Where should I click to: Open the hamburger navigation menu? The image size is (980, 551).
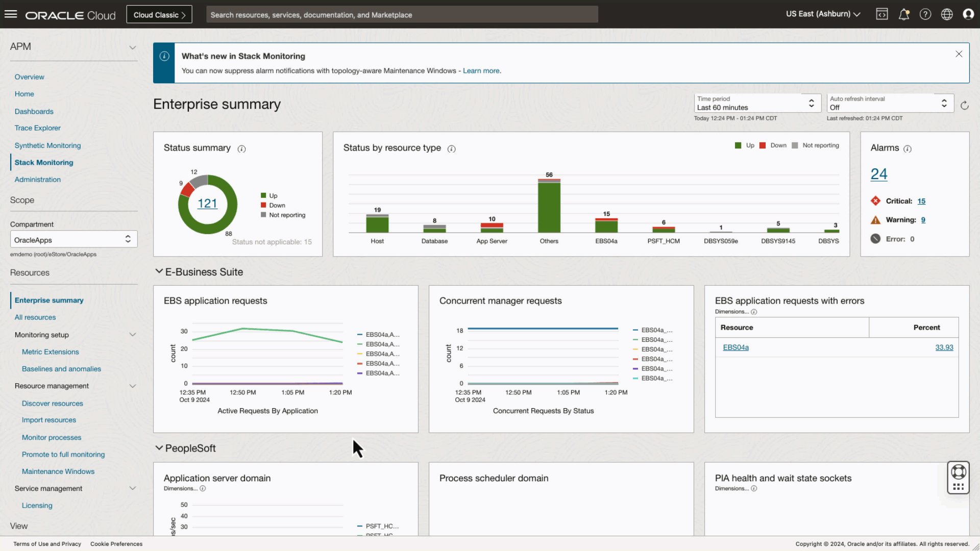point(11,14)
